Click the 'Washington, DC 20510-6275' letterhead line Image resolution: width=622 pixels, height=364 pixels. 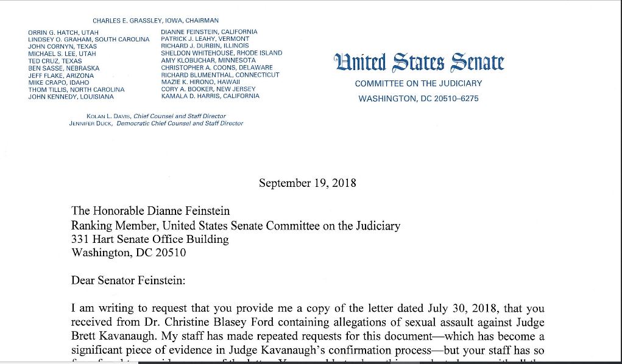click(418, 99)
